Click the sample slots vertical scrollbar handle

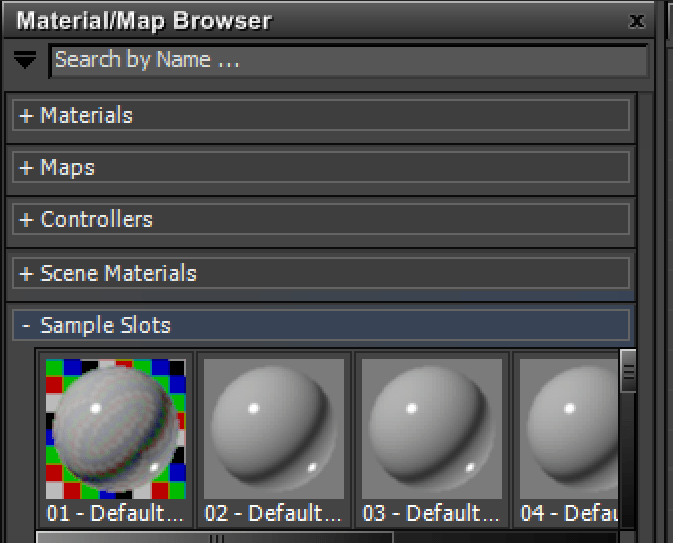628,371
